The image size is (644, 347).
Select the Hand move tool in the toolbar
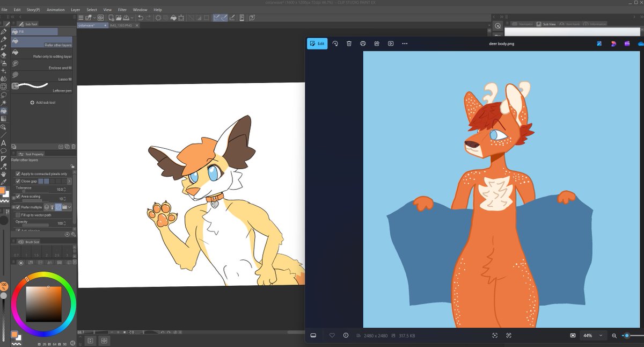[4, 175]
